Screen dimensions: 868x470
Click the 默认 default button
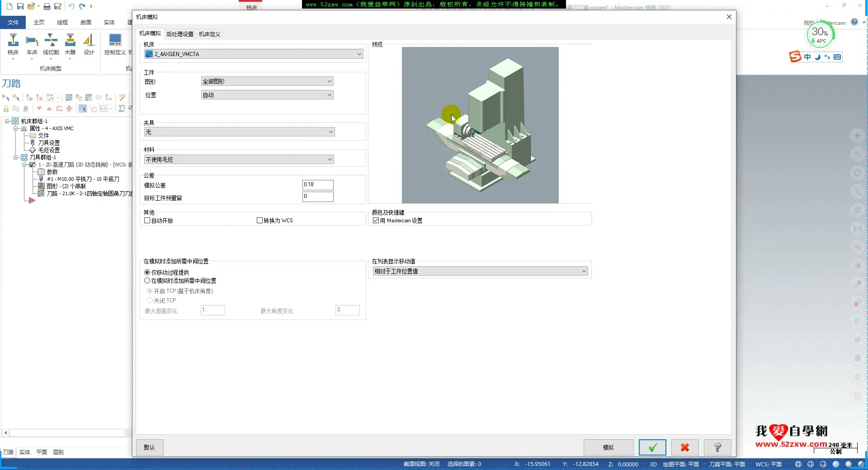pyautogui.click(x=150, y=447)
